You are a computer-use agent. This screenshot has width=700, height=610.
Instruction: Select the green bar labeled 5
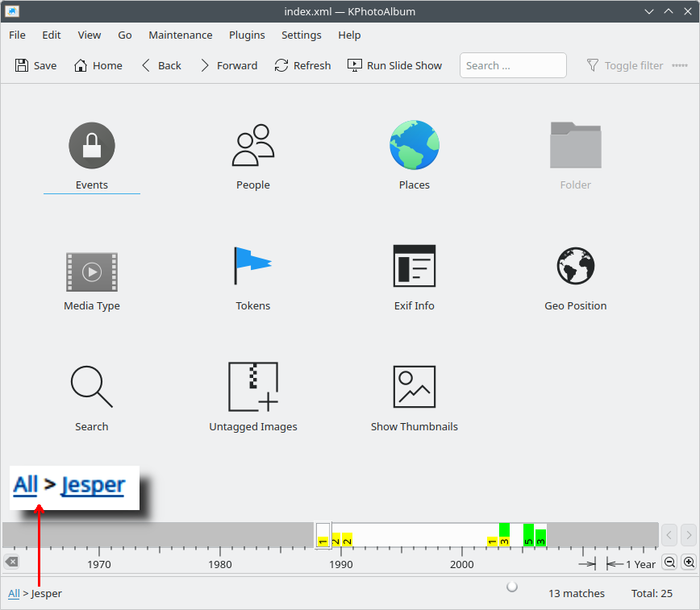coord(528,534)
